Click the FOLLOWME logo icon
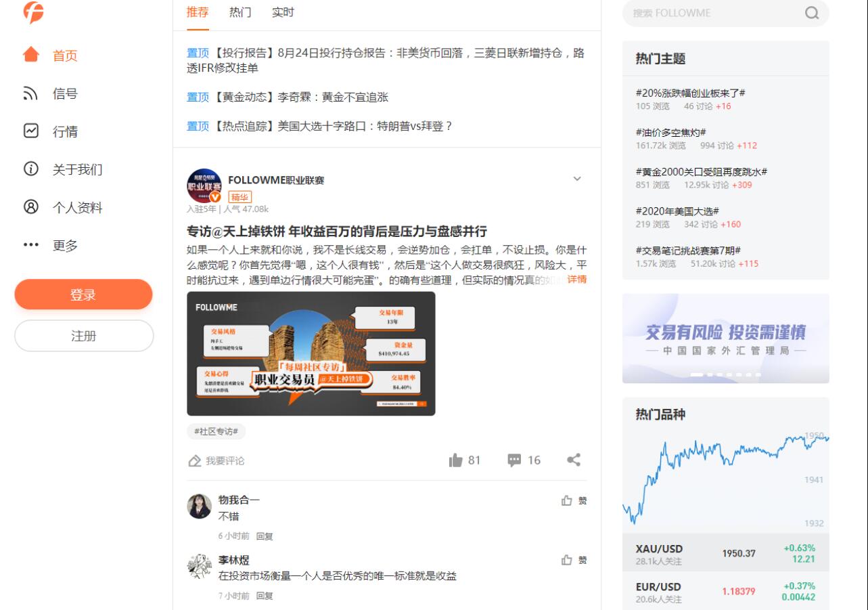The width and height of the screenshot is (868, 610). pyautogui.click(x=33, y=12)
